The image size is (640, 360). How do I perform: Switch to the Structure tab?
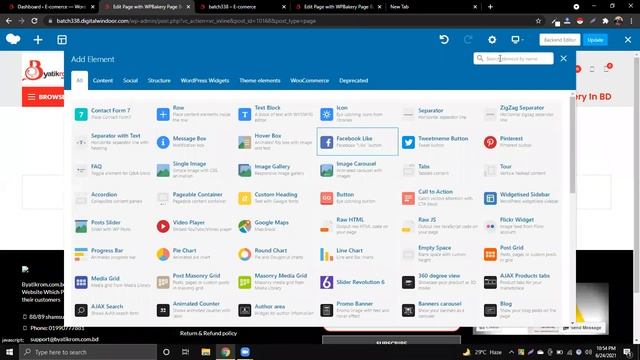click(x=159, y=80)
